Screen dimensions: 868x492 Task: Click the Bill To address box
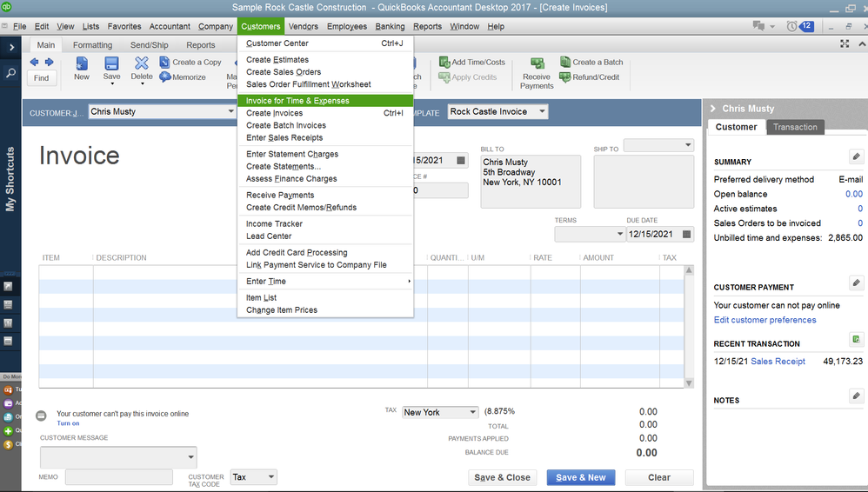click(x=531, y=182)
